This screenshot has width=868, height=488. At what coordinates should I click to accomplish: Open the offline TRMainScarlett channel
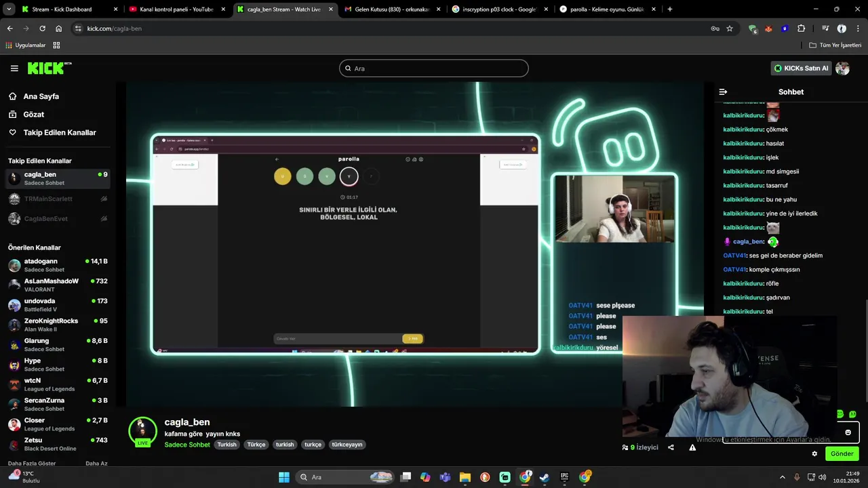[x=58, y=199]
